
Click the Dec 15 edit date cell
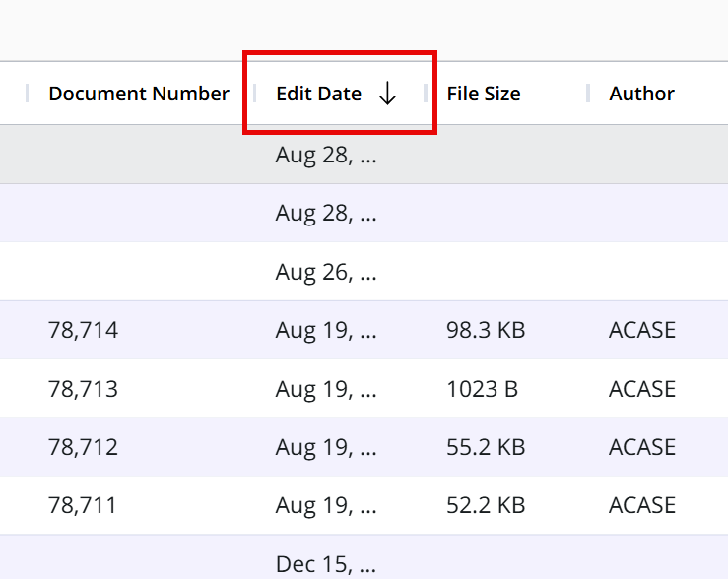325,563
